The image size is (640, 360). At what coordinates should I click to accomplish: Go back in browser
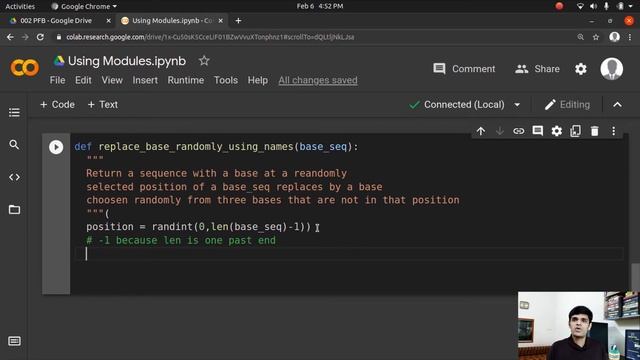[x=10, y=37]
